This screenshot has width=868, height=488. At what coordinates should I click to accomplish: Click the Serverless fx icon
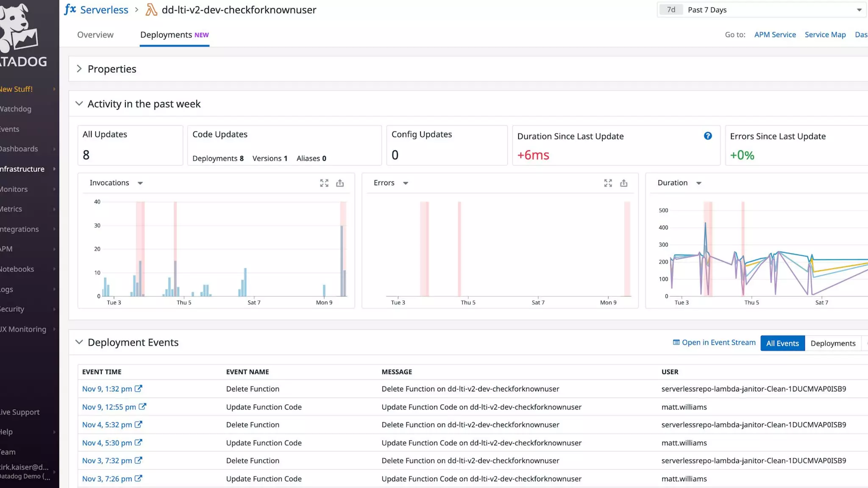tap(70, 9)
